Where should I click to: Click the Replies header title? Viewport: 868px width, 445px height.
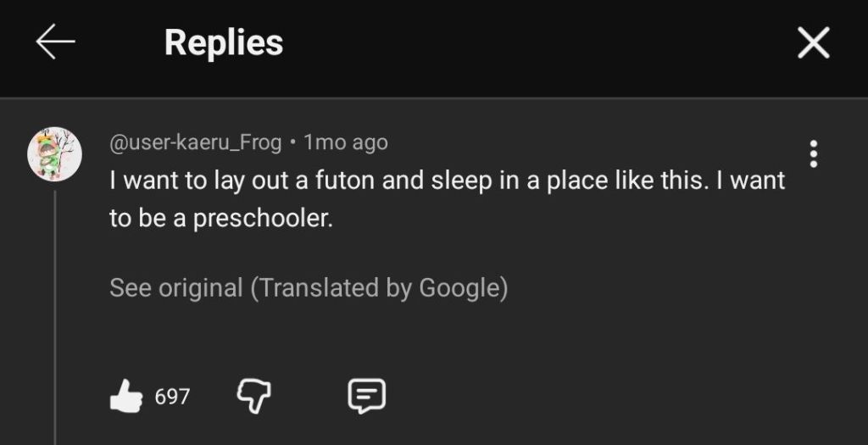[x=224, y=42]
